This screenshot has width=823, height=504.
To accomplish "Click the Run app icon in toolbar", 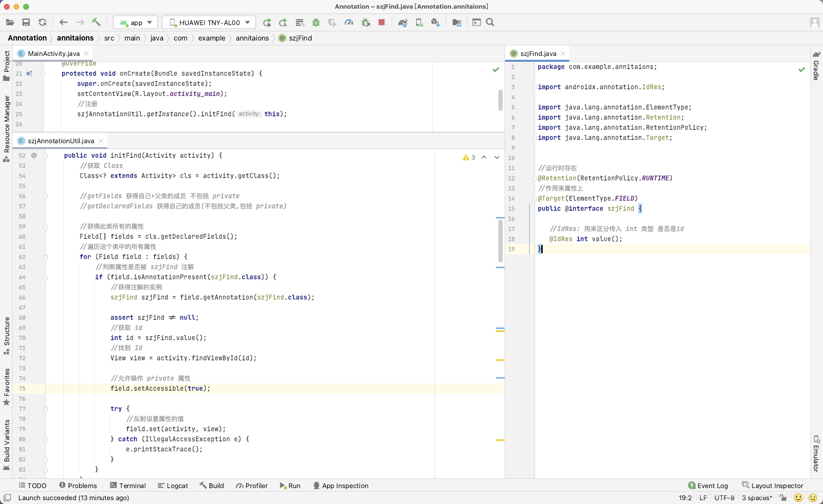I will [x=267, y=22].
